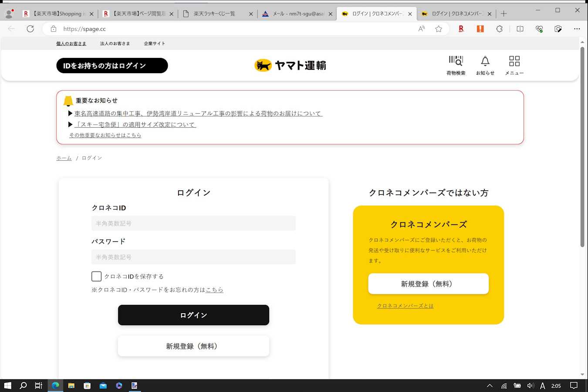Click the browser address bar URL
The width and height of the screenshot is (588, 392).
tap(84, 29)
